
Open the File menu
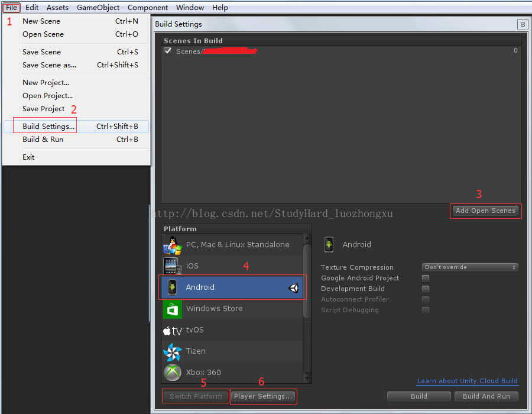point(12,8)
